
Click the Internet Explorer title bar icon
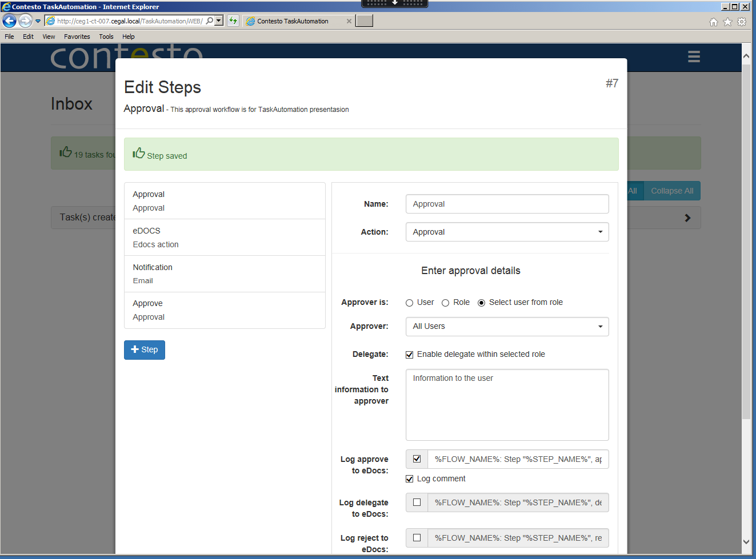click(x=6, y=6)
